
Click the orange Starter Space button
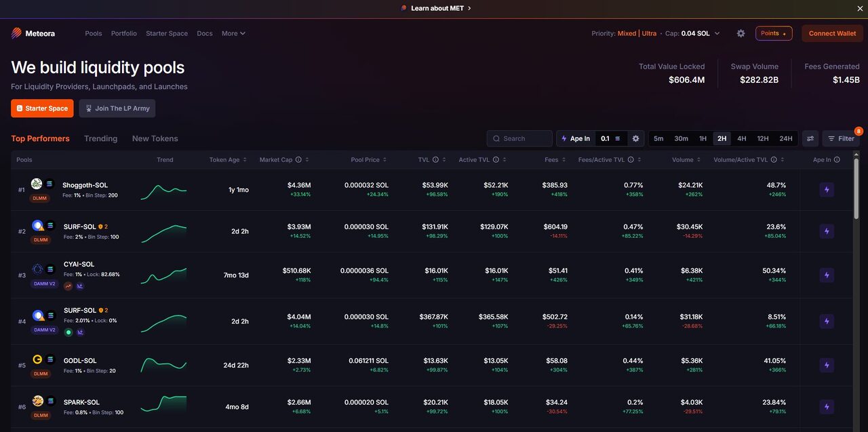click(x=42, y=109)
